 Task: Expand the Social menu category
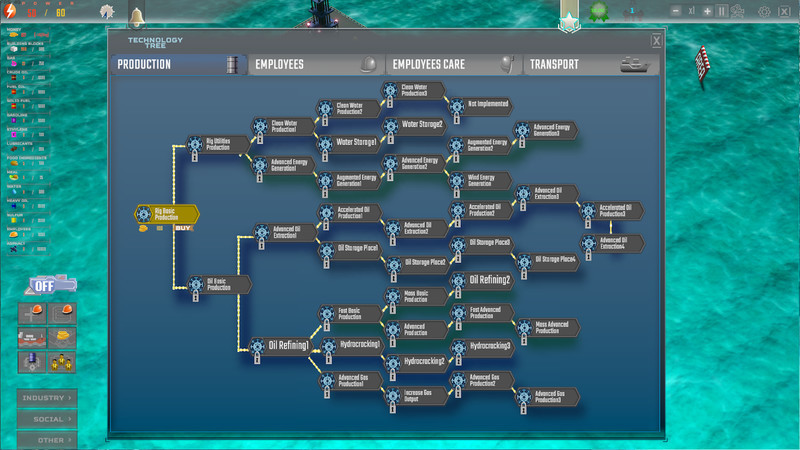46,419
